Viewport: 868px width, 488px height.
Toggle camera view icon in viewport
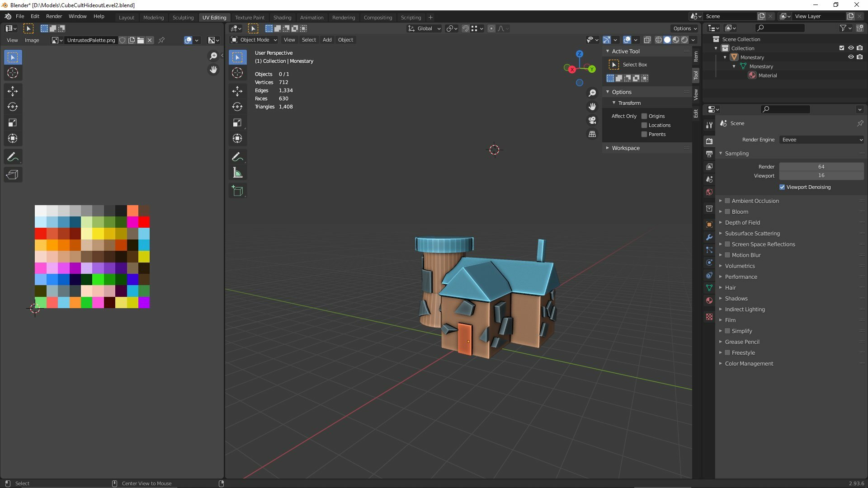click(x=592, y=120)
